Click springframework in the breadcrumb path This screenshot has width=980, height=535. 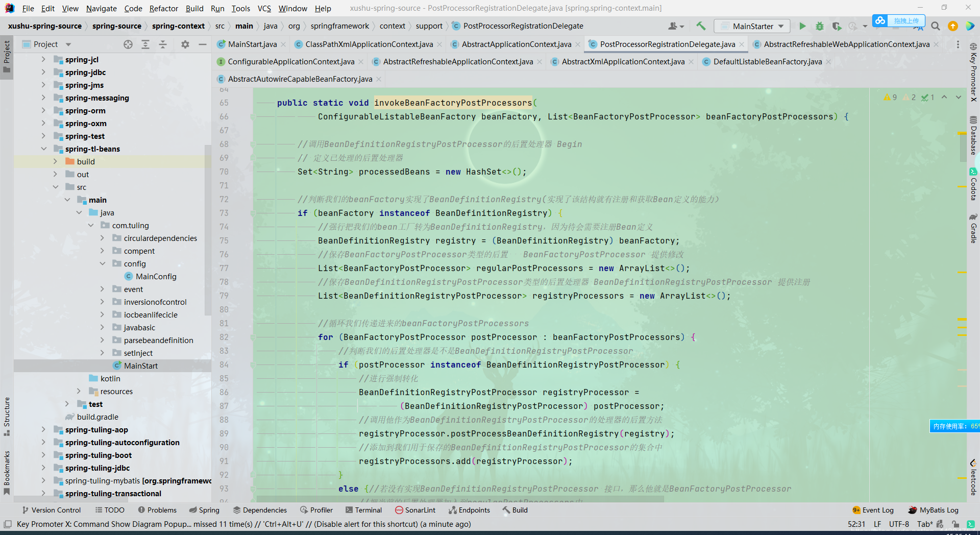coord(339,26)
